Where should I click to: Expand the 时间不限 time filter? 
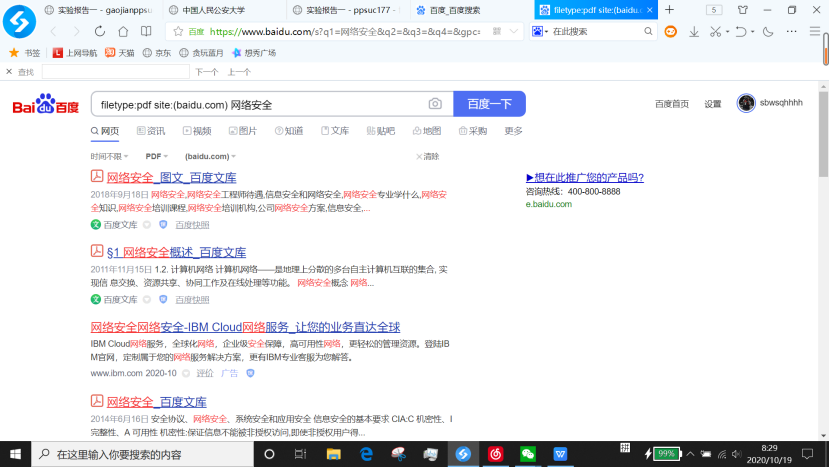(x=109, y=156)
